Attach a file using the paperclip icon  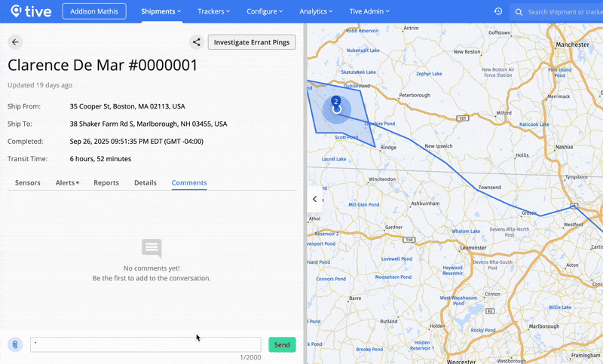pyautogui.click(x=15, y=344)
